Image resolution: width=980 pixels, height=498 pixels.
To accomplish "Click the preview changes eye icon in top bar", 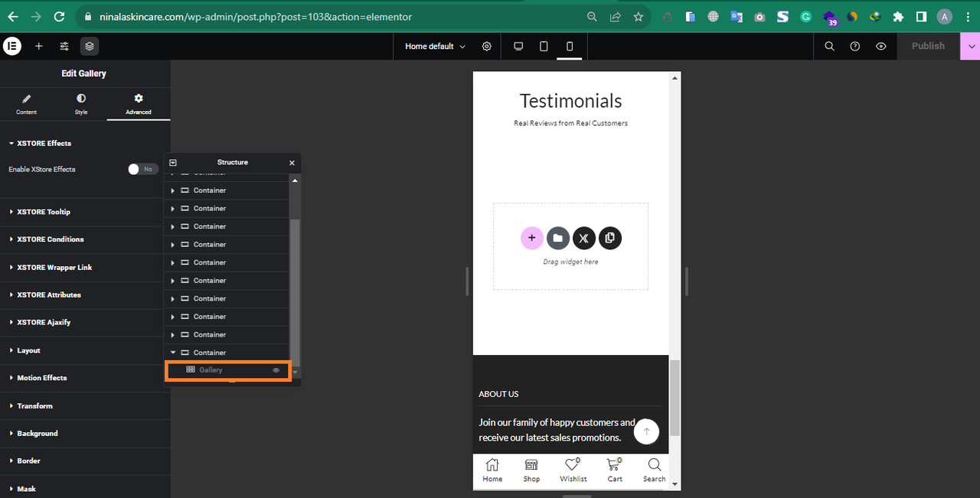I will 881,46.
